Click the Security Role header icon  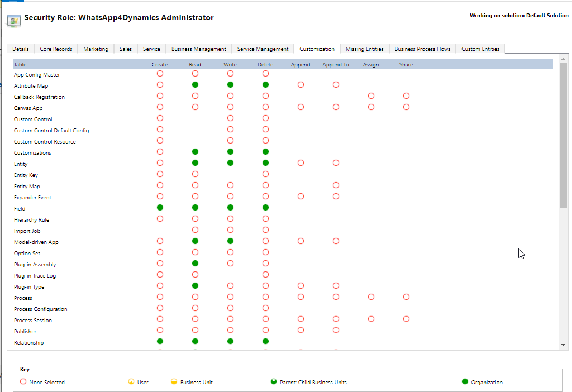13,20
